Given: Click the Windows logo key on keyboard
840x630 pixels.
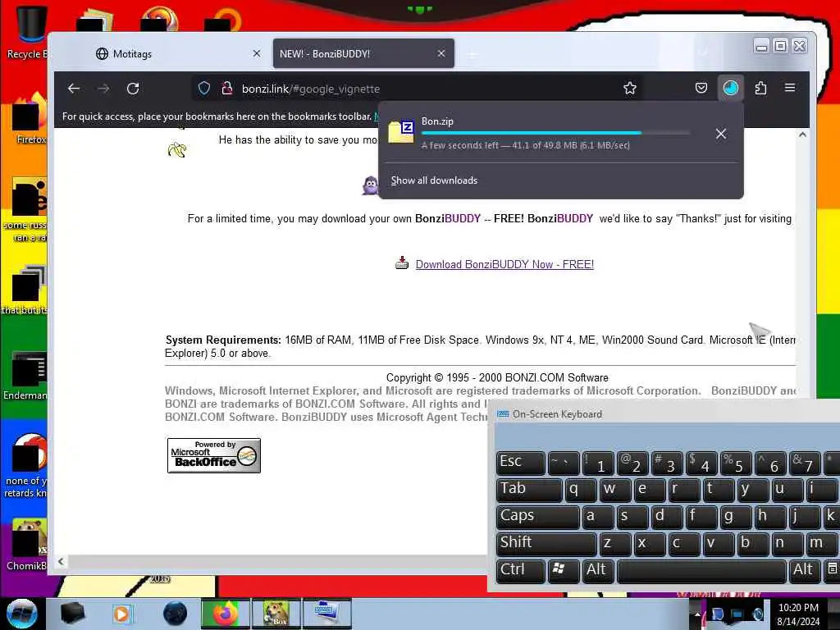Looking at the screenshot, I should [x=564, y=571].
